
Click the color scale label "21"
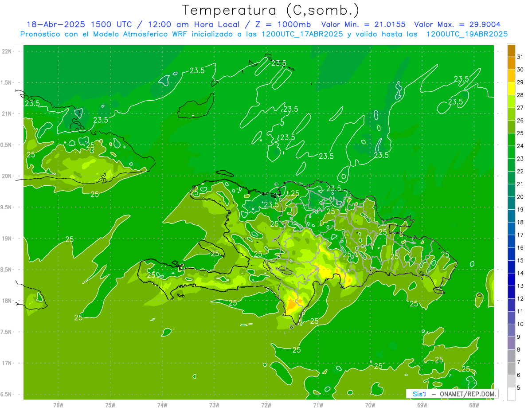[x=520, y=184]
